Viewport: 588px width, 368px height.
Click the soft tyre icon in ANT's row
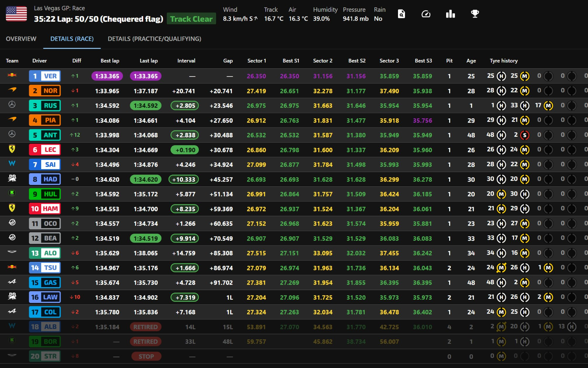(x=525, y=135)
